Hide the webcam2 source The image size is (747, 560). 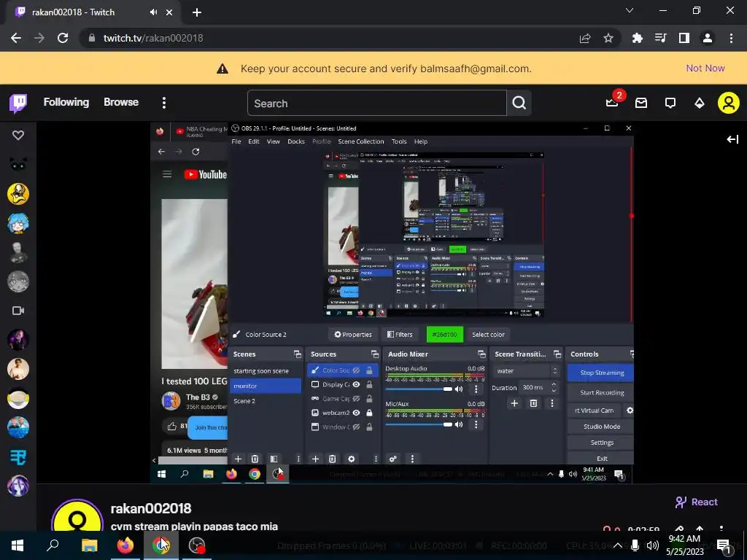click(356, 413)
